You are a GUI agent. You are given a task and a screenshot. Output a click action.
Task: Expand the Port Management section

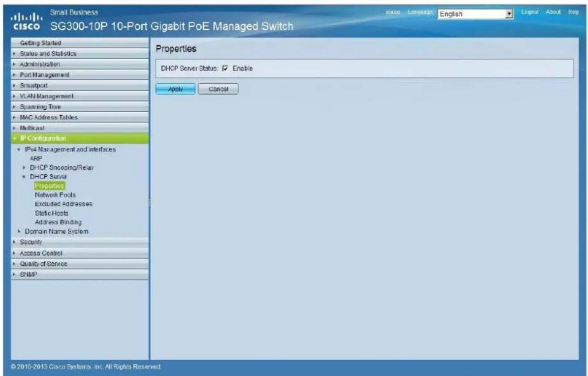click(80, 75)
